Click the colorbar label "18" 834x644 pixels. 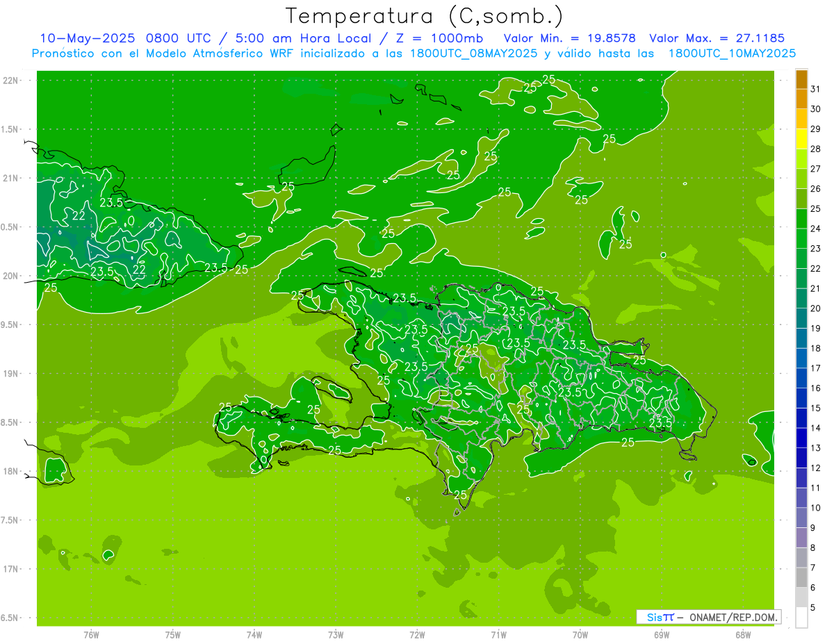click(815, 348)
